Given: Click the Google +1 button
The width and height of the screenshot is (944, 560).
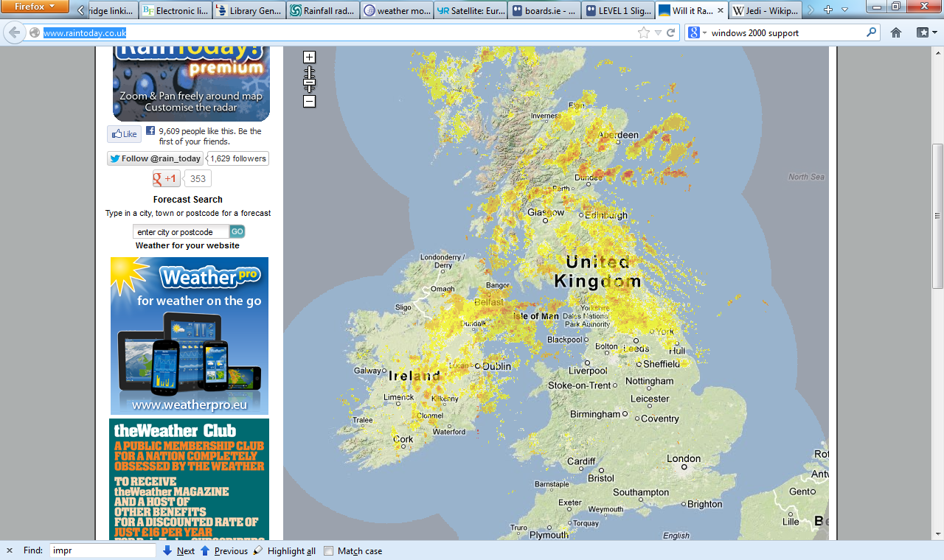Looking at the screenshot, I should pos(166,178).
